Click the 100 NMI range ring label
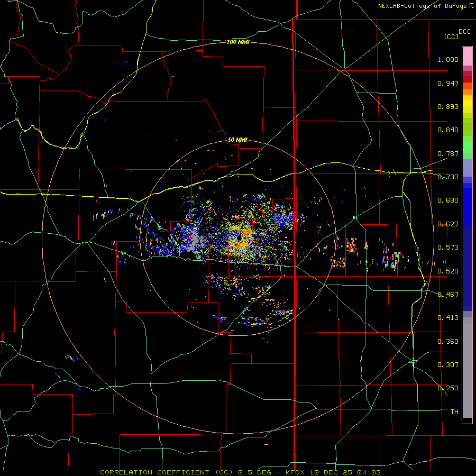 pyautogui.click(x=238, y=42)
